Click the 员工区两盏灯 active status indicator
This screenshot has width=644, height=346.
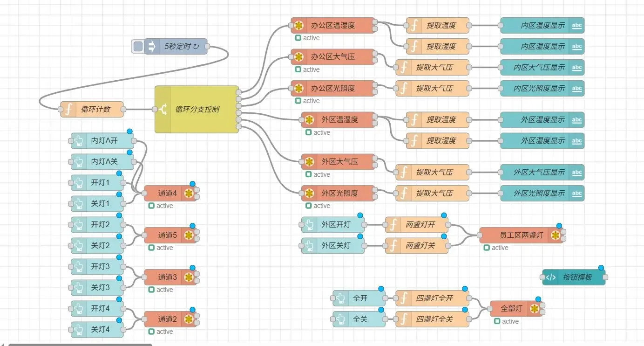pyautogui.click(x=487, y=248)
